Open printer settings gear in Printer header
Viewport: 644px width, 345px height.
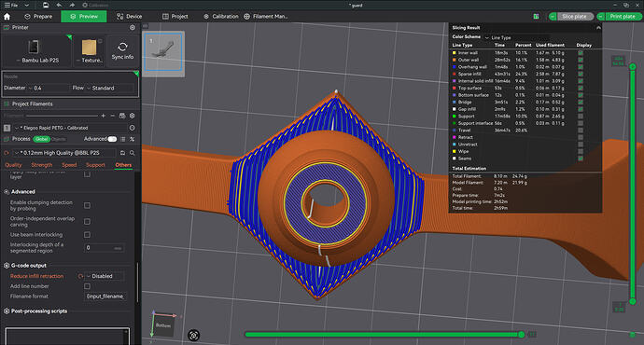133,27
